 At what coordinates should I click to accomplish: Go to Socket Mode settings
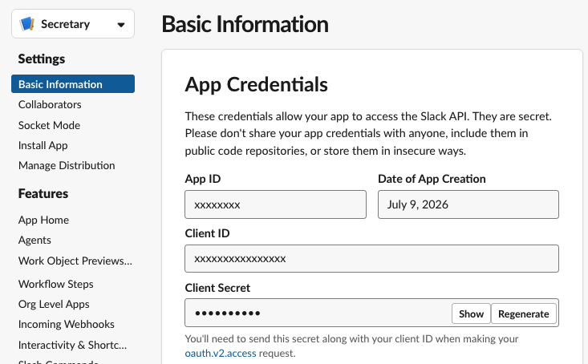(49, 125)
